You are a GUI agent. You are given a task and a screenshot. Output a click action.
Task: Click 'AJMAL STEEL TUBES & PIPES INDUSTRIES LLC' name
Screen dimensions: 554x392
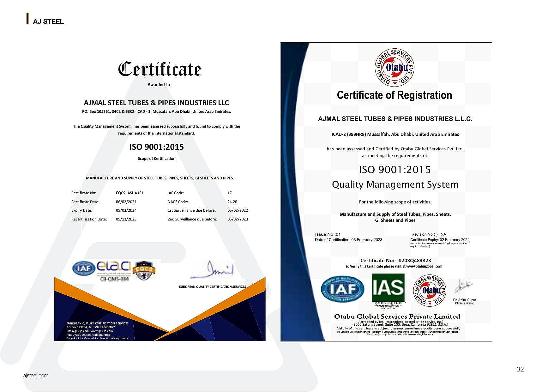coord(156,103)
